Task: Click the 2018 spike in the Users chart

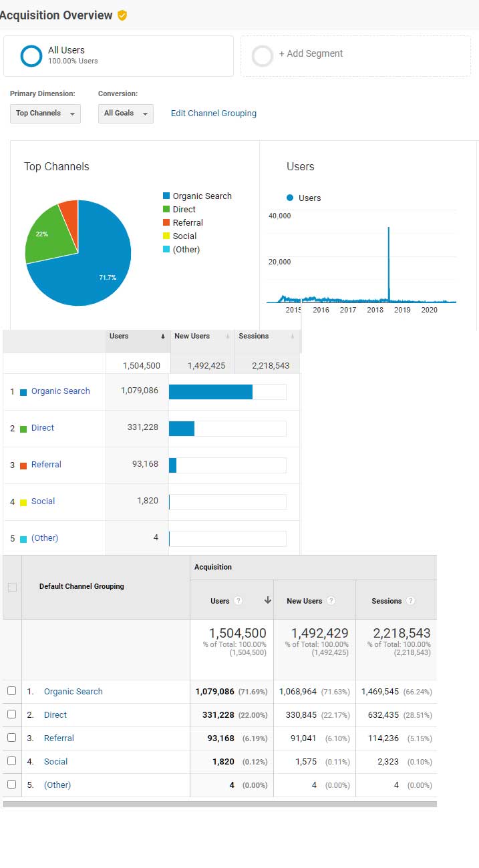Action: 389,264
